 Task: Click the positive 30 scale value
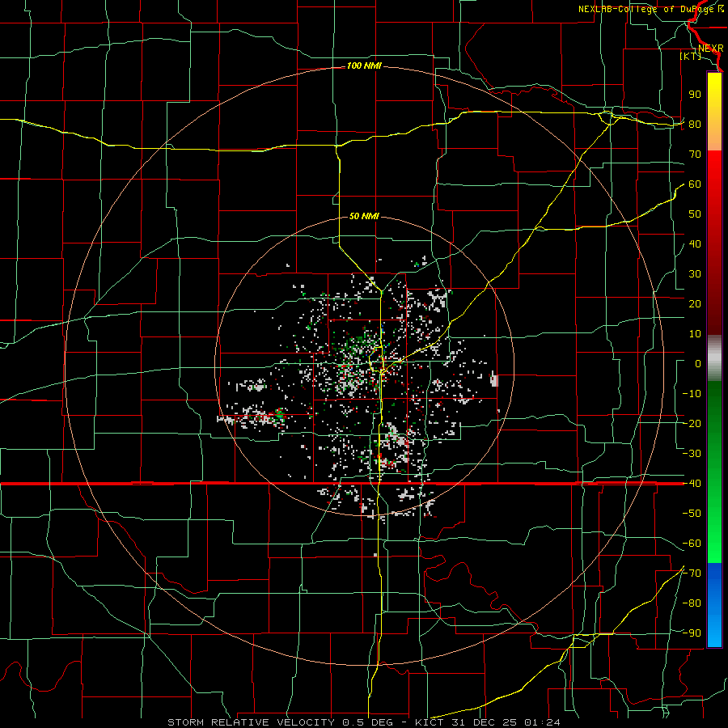coord(695,274)
